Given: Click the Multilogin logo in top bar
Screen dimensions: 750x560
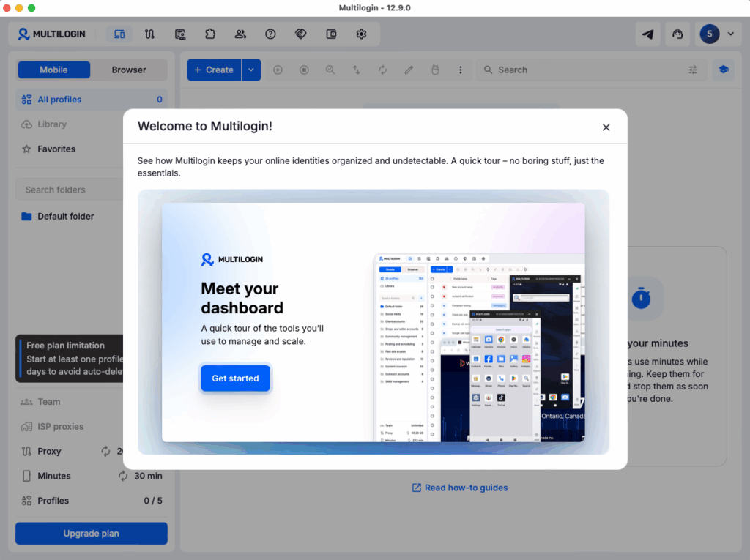Looking at the screenshot, I should coord(51,34).
